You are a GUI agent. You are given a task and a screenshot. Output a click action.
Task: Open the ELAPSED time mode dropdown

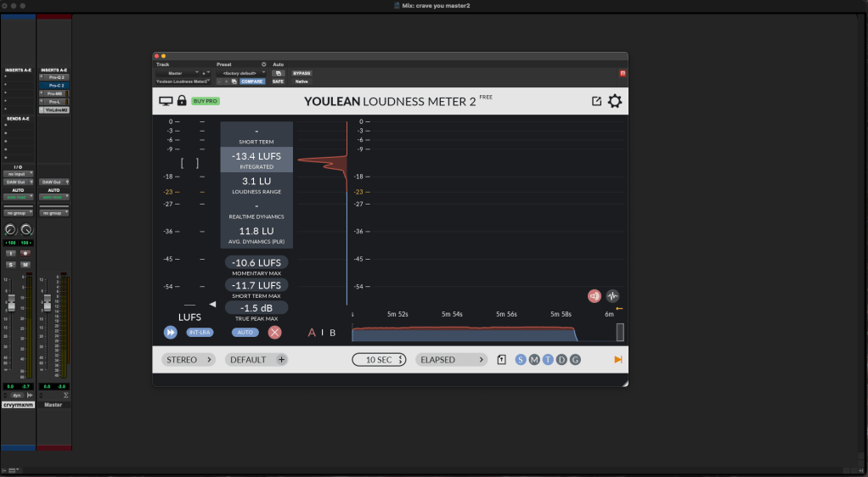point(453,360)
